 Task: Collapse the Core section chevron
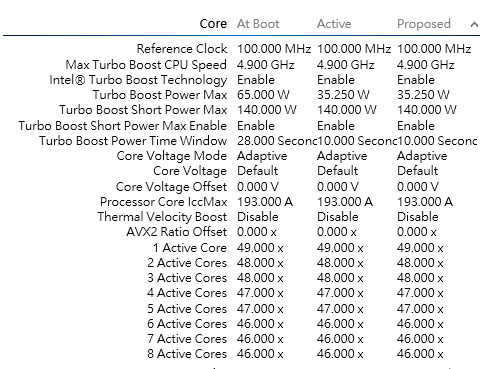tap(474, 24)
